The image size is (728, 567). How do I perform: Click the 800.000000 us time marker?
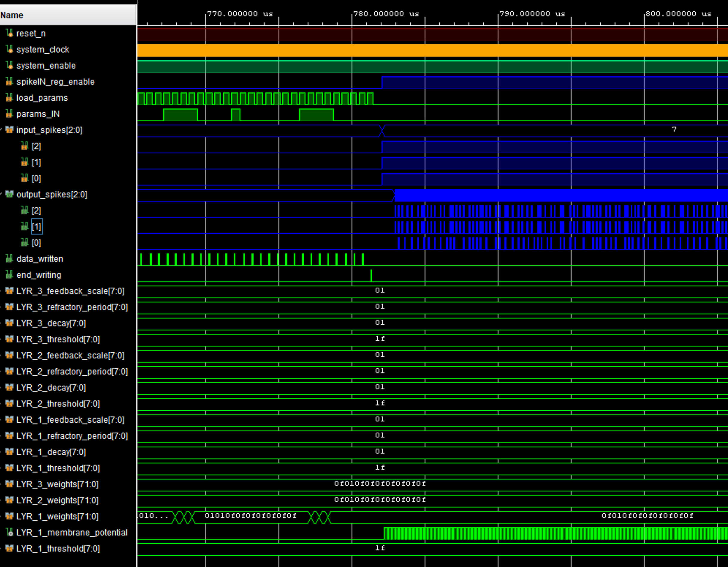678,14
